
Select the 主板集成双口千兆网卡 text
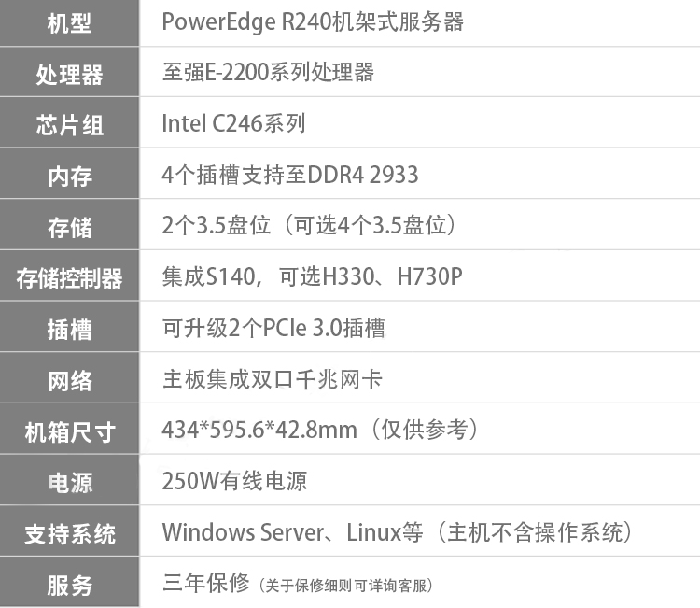pyautogui.click(x=272, y=379)
